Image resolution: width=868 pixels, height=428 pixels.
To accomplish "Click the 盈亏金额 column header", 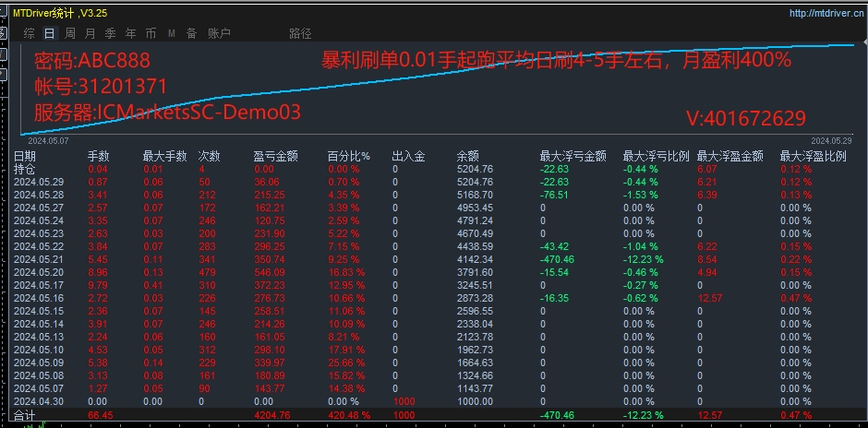I will 275,156.
